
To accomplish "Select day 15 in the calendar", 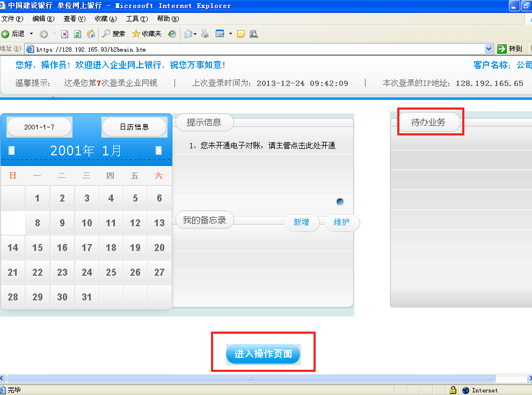I will click(38, 248).
